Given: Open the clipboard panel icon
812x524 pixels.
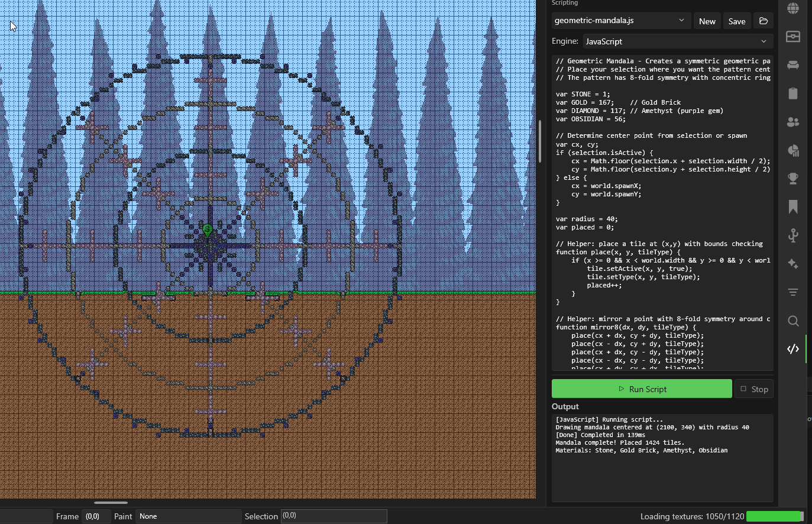Looking at the screenshot, I should [x=793, y=93].
